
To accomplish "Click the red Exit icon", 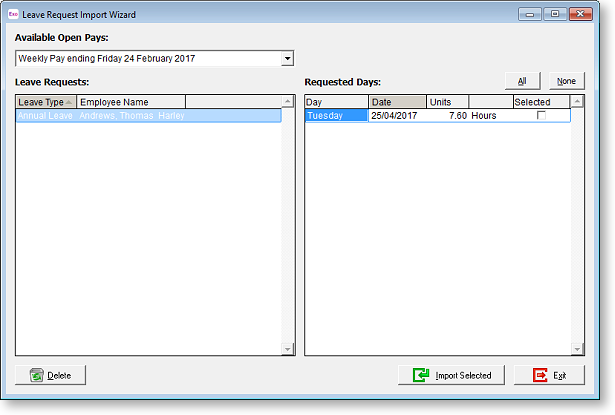I will point(540,375).
